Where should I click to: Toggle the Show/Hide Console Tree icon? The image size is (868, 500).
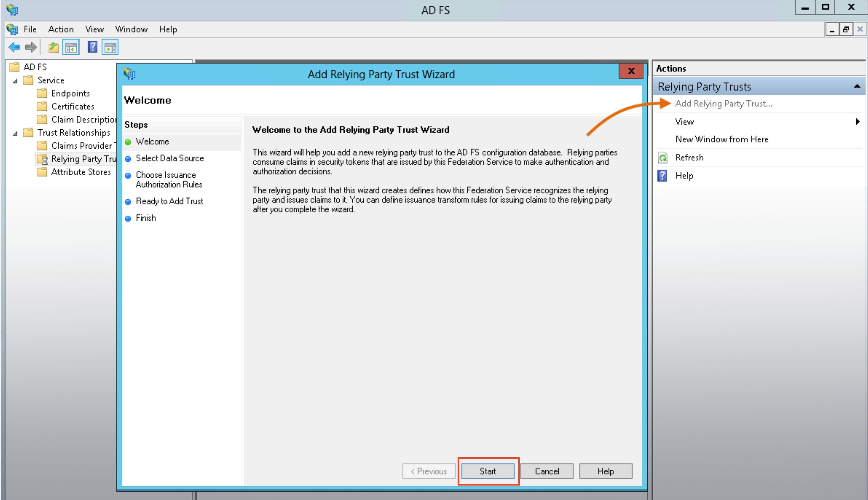coord(71,47)
